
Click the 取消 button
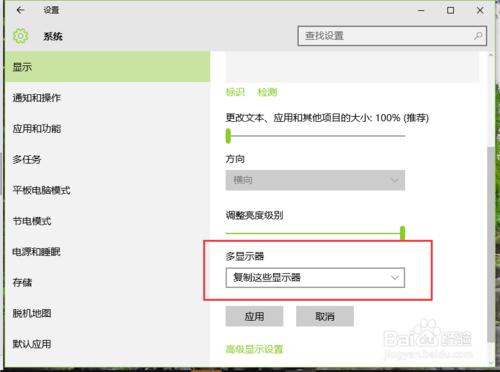click(325, 316)
